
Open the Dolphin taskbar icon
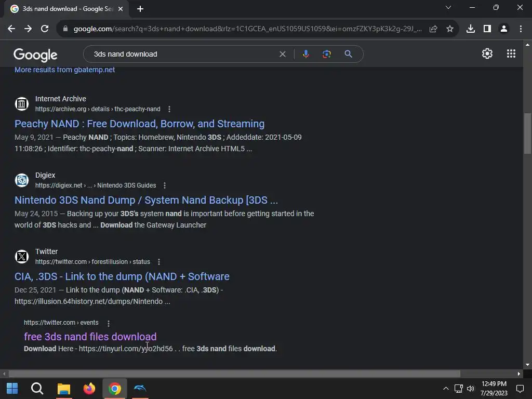pos(140,389)
